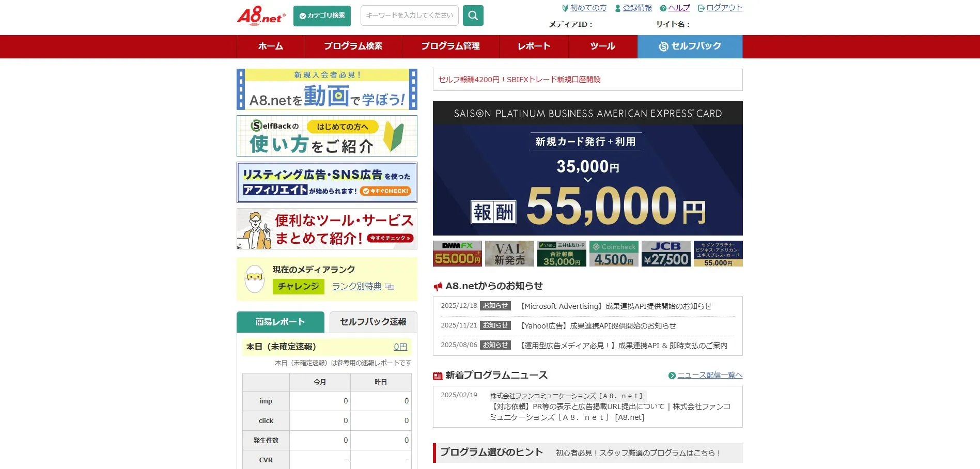Open the ランク別特典 link
Image resolution: width=980 pixels, height=469 pixels.
(356, 286)
